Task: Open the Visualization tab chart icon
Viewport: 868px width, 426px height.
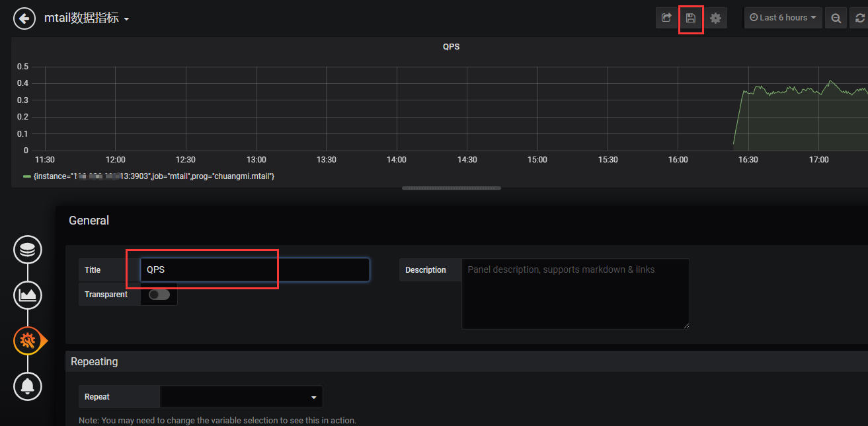Action: pyautogui.click(x=28, y=295)
